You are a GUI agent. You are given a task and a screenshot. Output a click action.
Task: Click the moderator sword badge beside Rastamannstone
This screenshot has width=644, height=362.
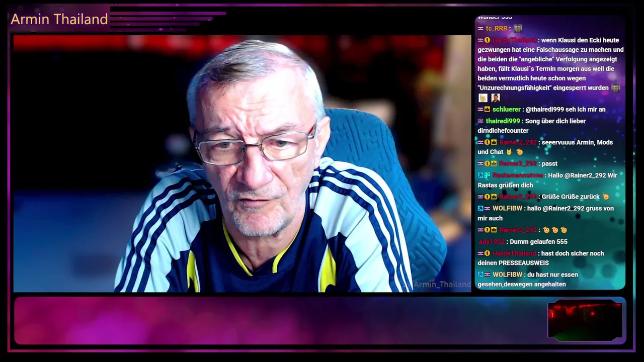[480, 175]
